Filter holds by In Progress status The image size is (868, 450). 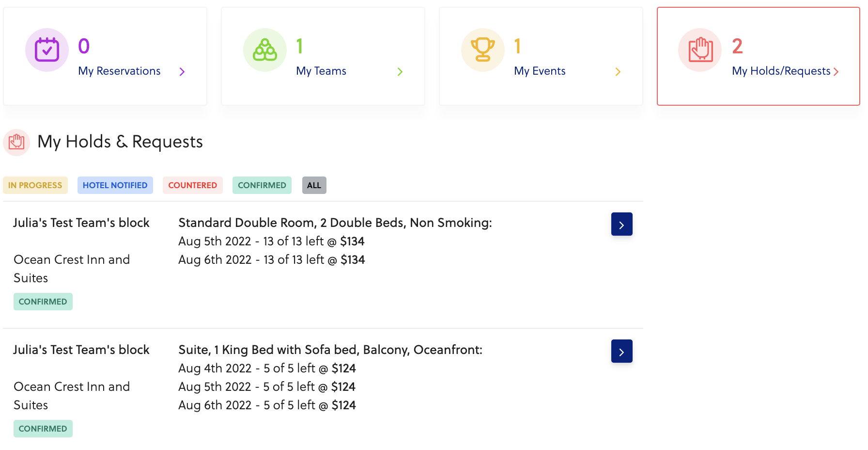point(35,185)
